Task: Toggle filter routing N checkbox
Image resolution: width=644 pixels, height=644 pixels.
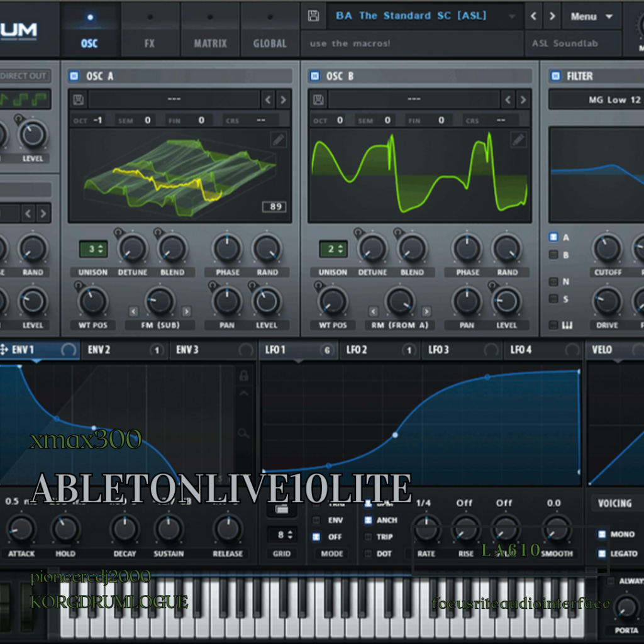Action: (x=553, y=281)
